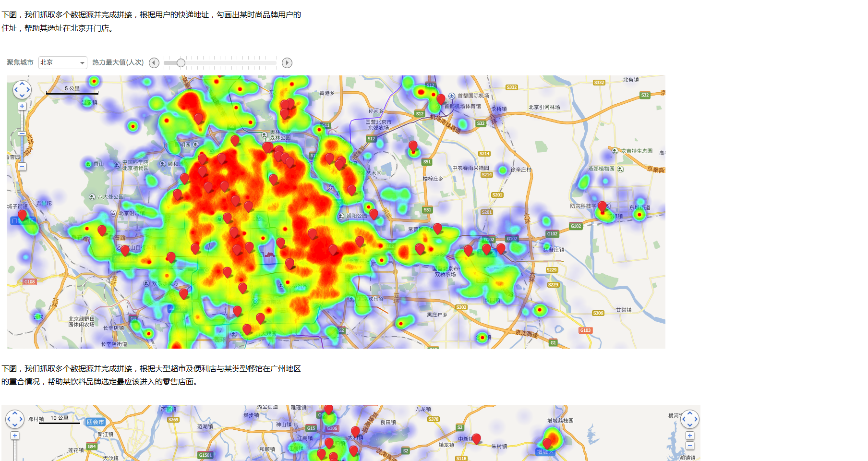Click the red marker next to 中新镇

pyautogui.click(x=476, y=439)
